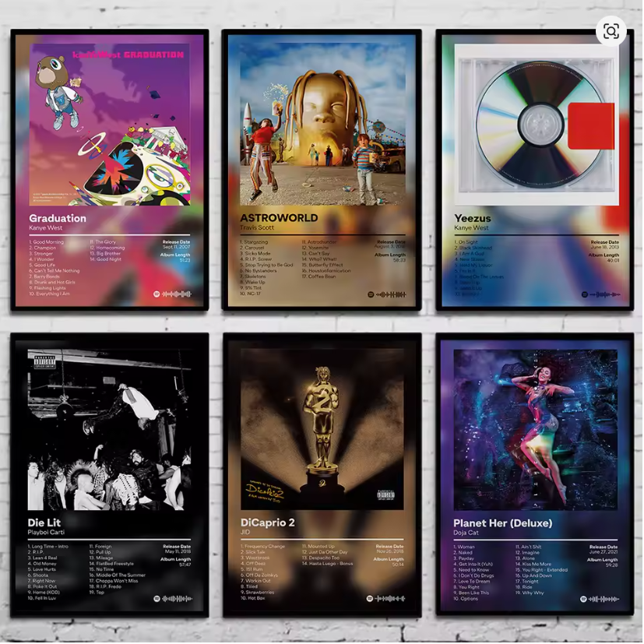Click the visual search lens icon
Image resolution: width=644 pixels, height=644 pixels.
[611, 31]
